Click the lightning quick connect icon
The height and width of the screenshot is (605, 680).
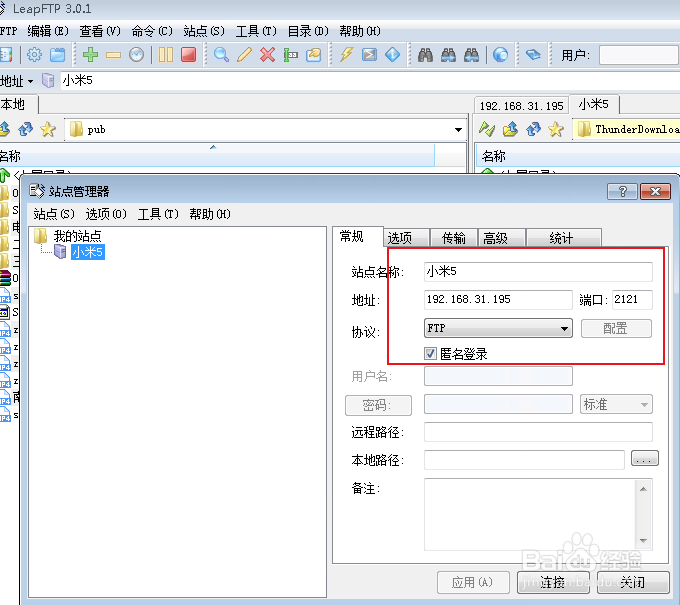(346, 55)
